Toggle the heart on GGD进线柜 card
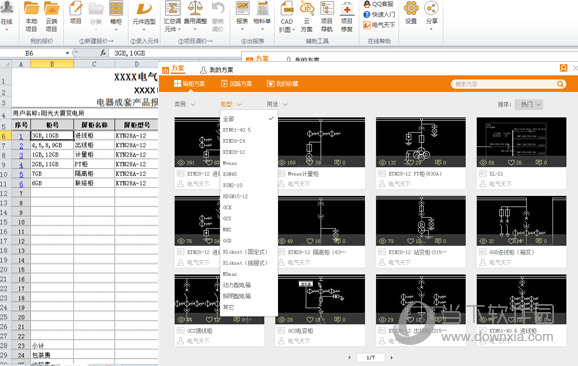 [x=511, y=241]
